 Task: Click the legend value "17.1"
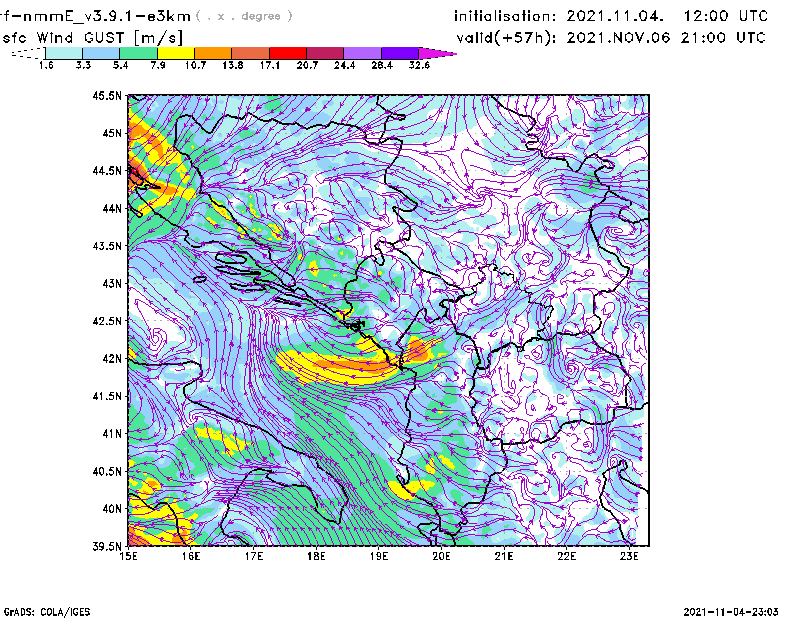tap(269, 65)
